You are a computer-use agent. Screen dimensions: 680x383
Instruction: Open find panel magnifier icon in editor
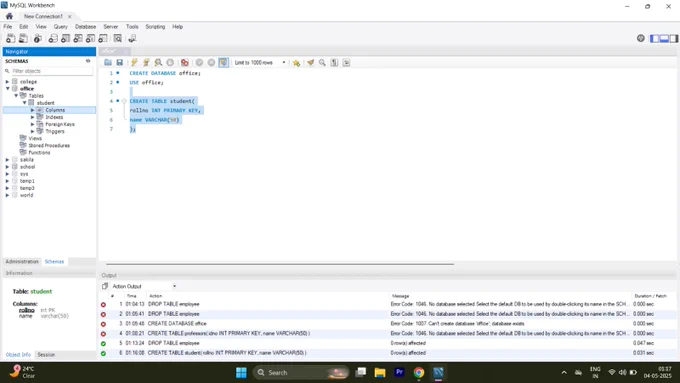(x=322, y=62)
